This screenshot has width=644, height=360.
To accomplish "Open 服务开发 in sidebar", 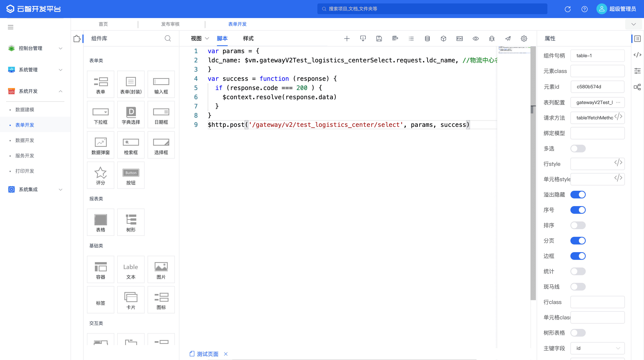I will (x=25, y=156).
